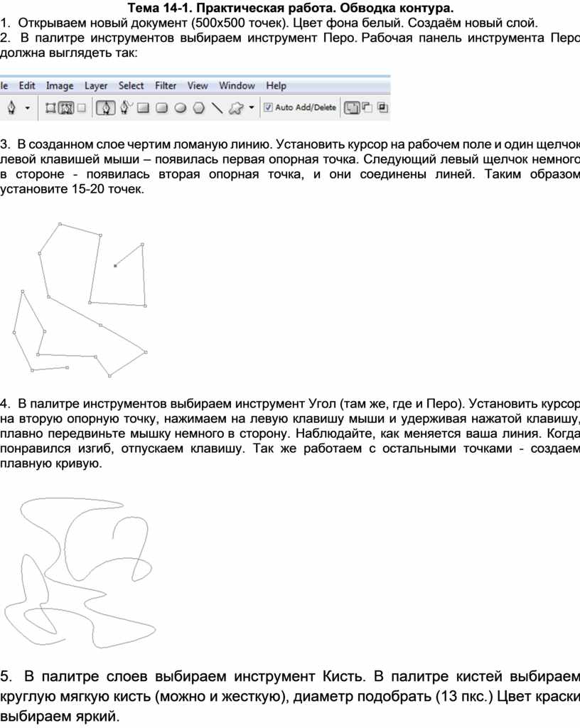Select the Line shape tool
Screen dimensions: 580x728
[x=217, y=108]
